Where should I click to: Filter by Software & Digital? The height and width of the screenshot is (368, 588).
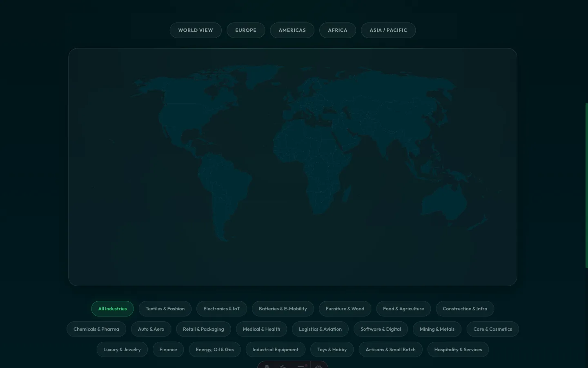[x=381, y=329]
